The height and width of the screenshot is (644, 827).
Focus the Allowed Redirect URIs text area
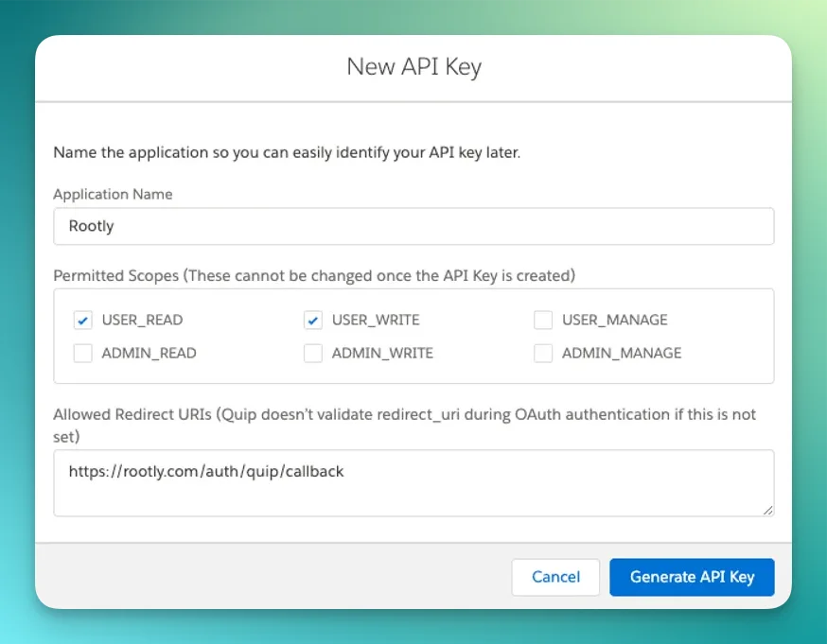(413, 482)
